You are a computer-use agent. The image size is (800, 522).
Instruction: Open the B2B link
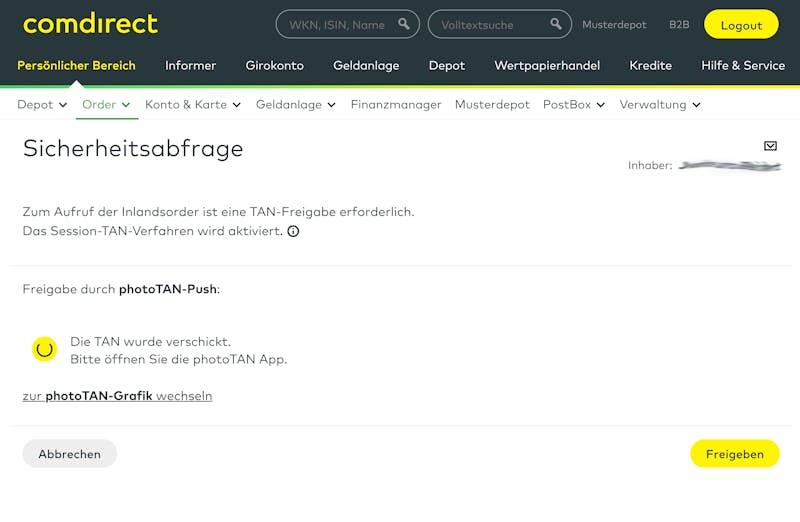(x=679, y=24)
